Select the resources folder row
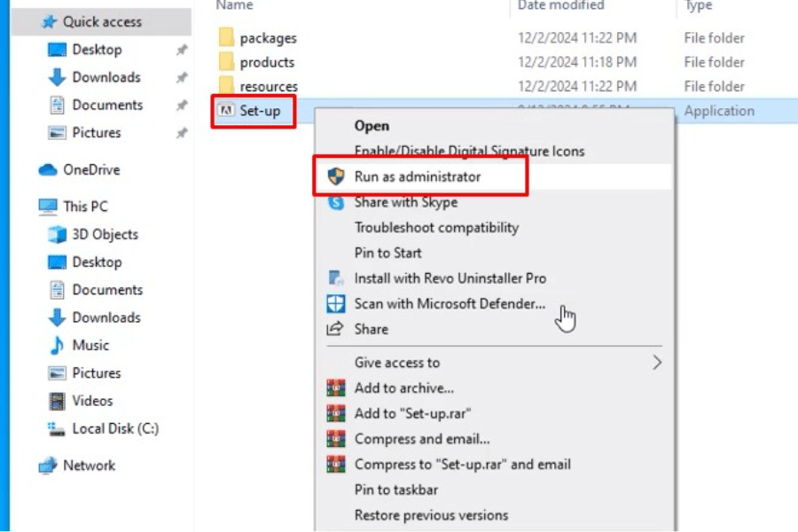Image resolution: width=798 pixels, height=532 pixels. [x=269, y=87]
